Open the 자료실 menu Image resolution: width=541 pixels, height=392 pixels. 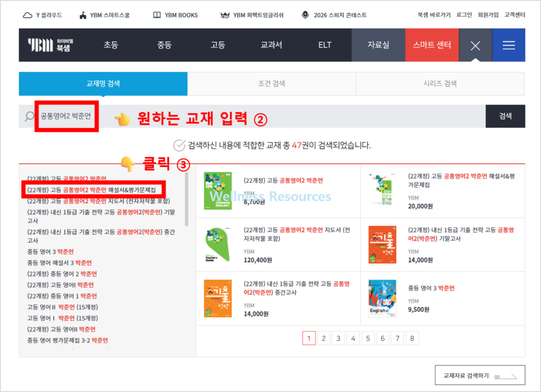coord(378,45)
